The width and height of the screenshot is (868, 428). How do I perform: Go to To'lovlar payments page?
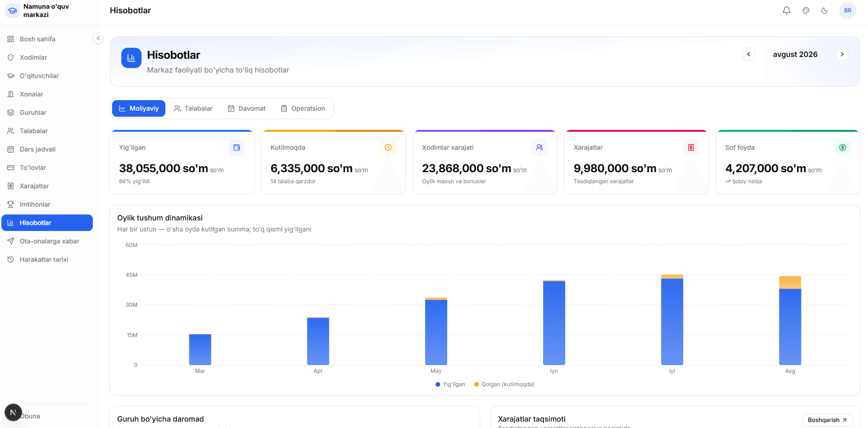point(47,168)
